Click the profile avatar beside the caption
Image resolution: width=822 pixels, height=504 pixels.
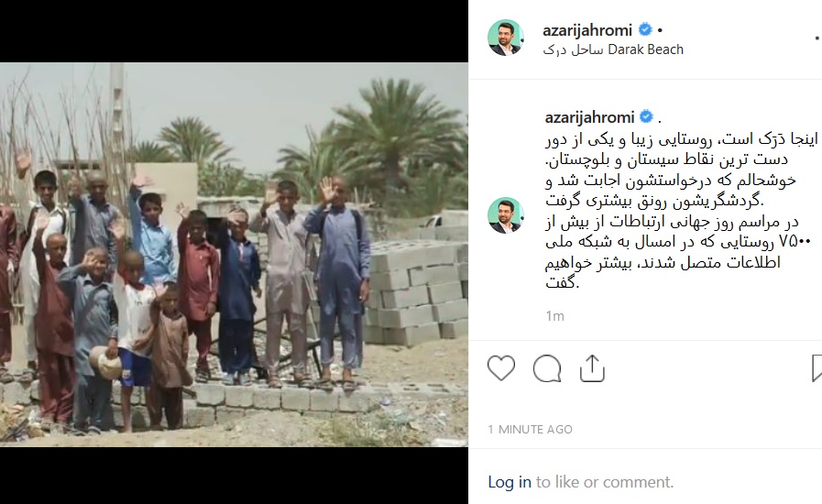tap(506, 215)
